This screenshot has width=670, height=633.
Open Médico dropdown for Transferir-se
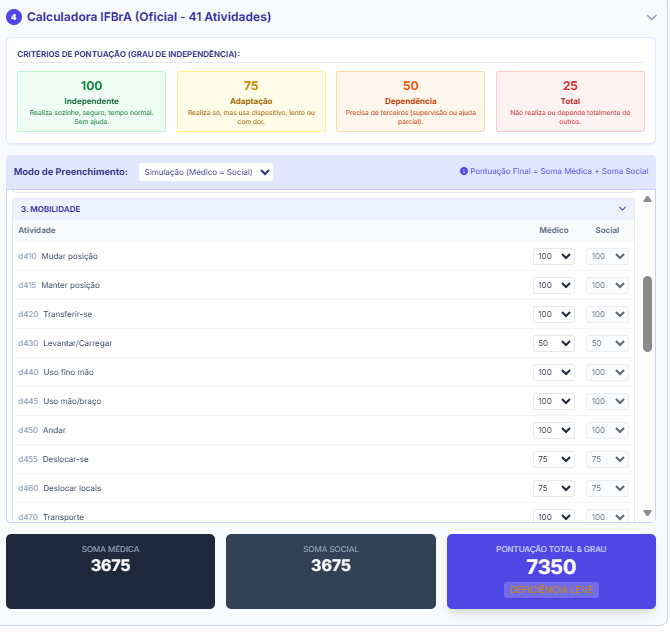pos(554,314)
